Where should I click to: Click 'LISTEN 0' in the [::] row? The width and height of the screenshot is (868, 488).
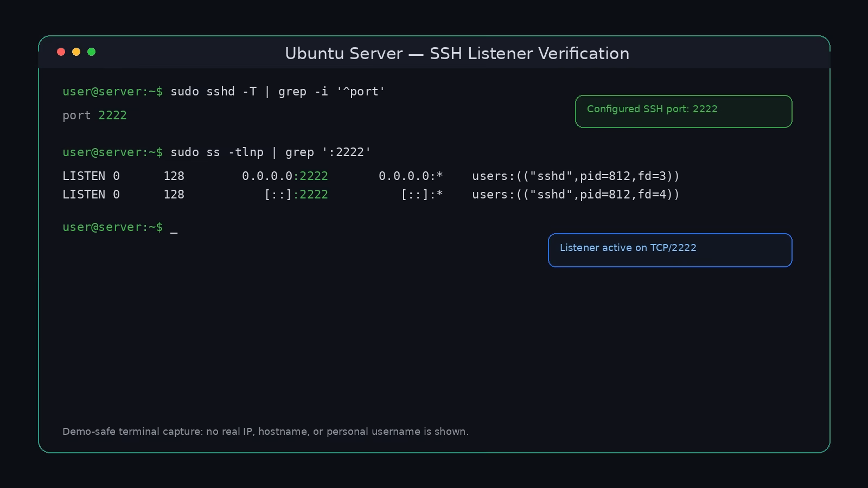click(x=91, y=195)
